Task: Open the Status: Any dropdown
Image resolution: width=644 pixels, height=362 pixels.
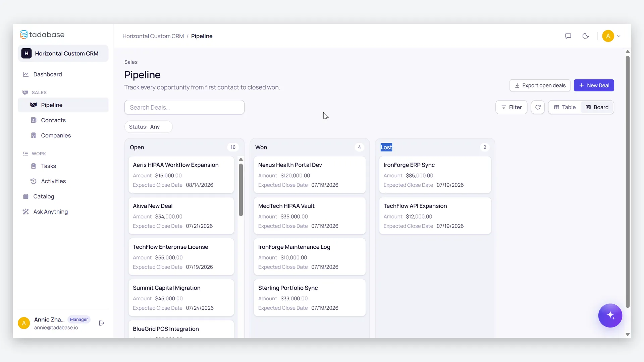Action: (148, 127)
